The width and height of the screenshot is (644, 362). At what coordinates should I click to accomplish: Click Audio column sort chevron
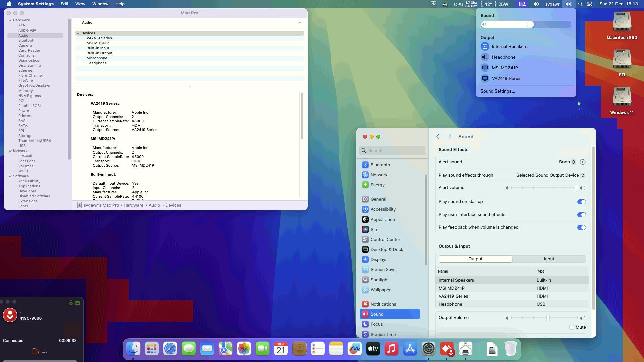coord(300,22)
